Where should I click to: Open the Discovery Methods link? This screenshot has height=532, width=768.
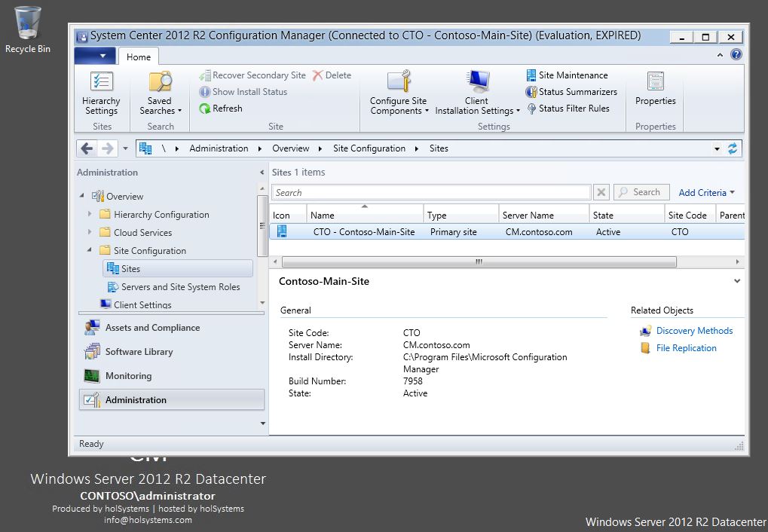point(694,331)
